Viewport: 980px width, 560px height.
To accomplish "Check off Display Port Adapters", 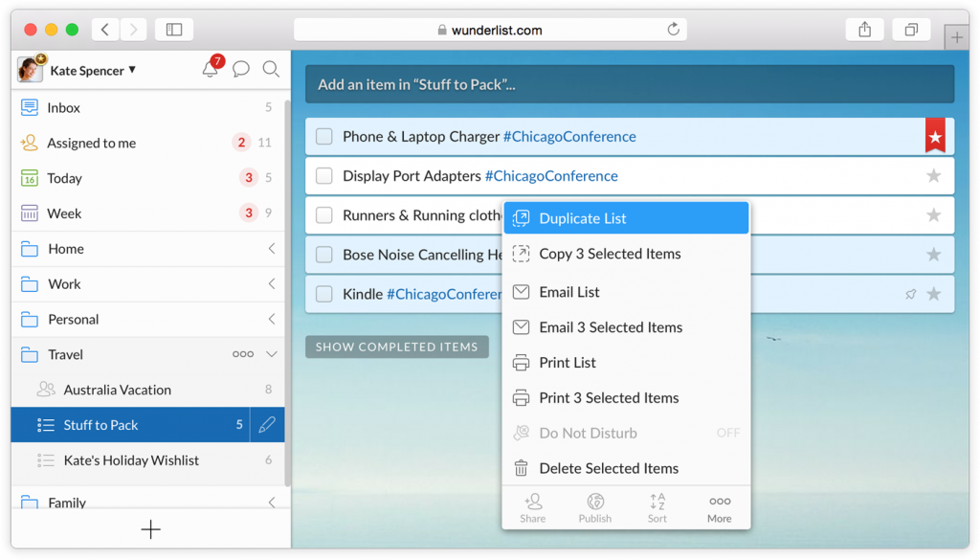I will [323, 175].
